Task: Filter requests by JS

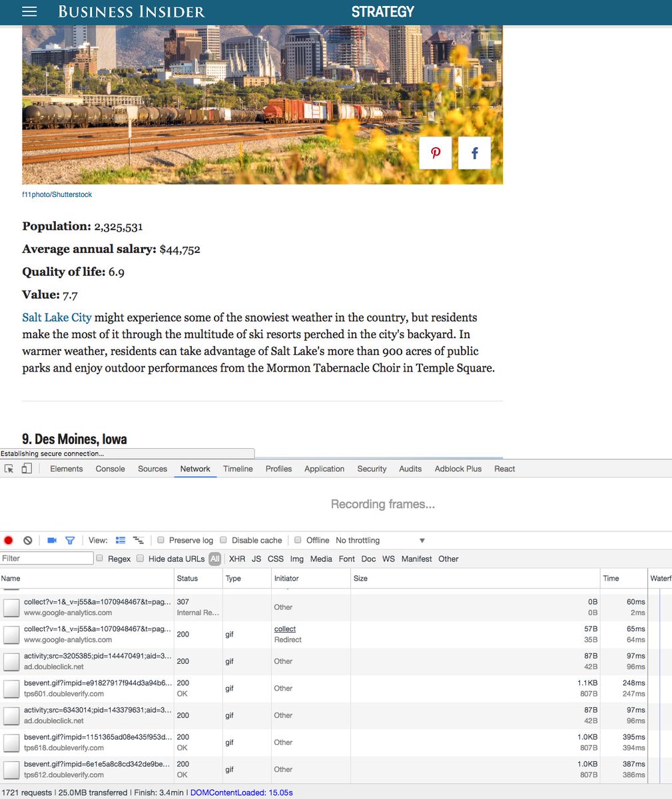Action: 256,559
